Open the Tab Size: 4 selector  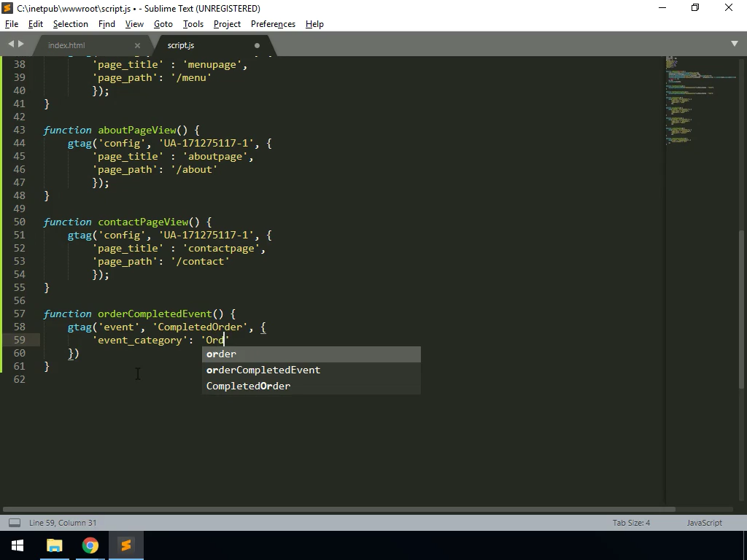point(631,523)
